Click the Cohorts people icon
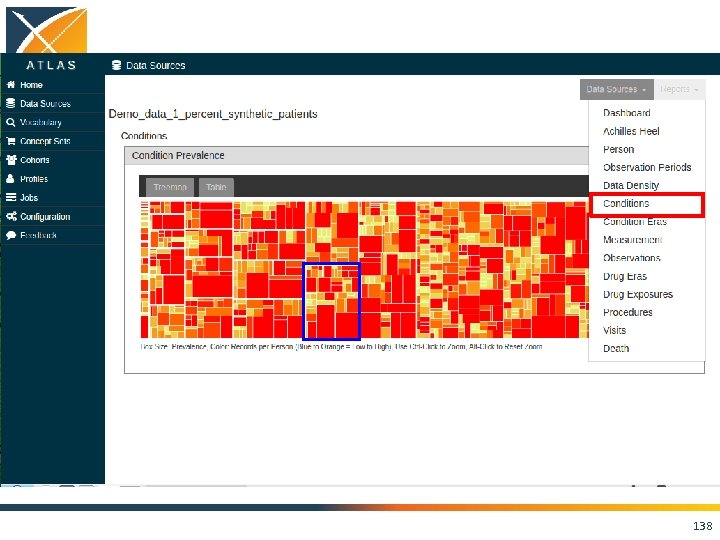 tap(11, 160)
